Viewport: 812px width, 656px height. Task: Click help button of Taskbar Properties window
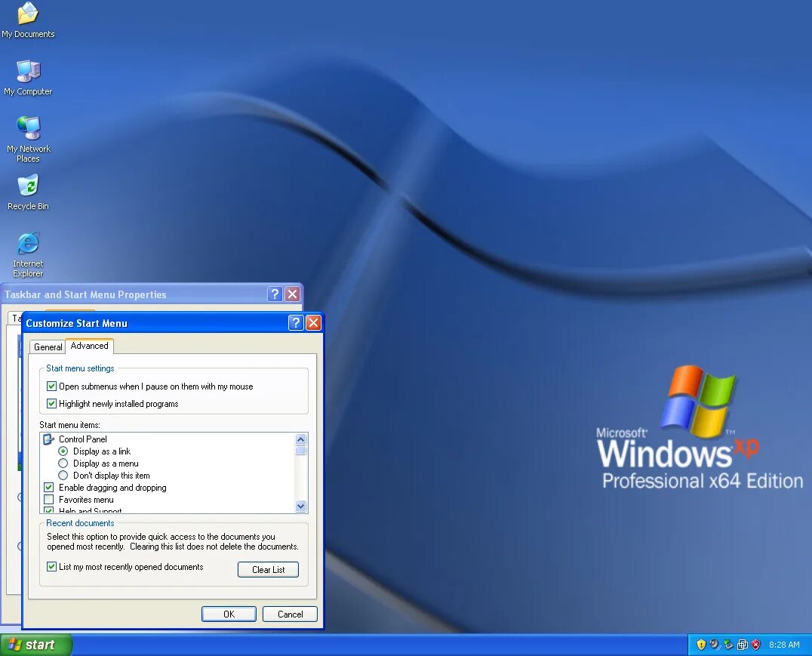275,294
